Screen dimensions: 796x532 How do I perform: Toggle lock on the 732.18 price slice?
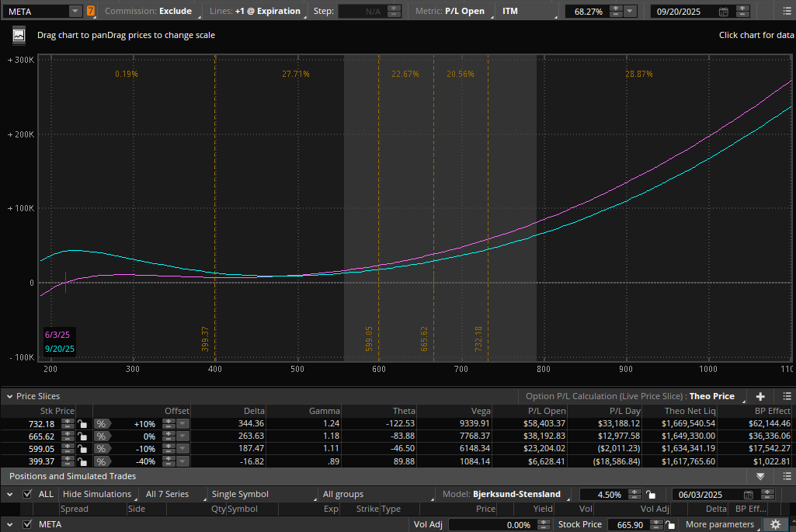click(82, 424)
